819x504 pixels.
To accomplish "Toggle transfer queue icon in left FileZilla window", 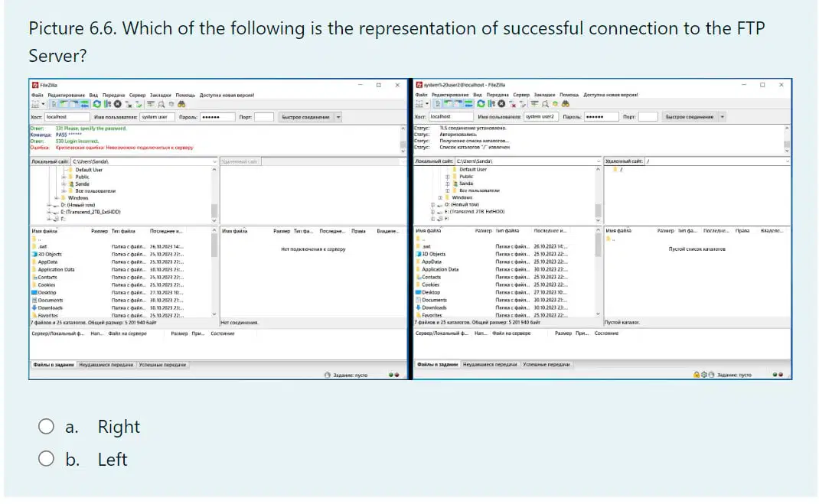I will [83, 104].
